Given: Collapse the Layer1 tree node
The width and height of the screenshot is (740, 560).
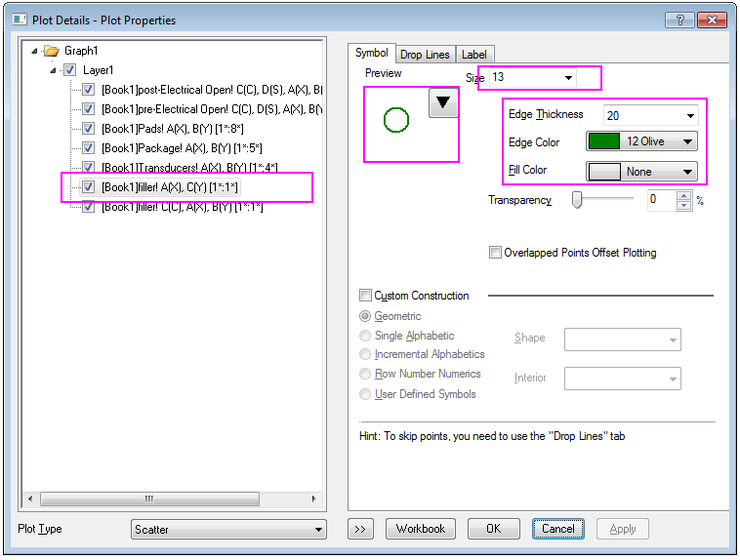Looking at the screenshot, I should (x=54, y=70).
